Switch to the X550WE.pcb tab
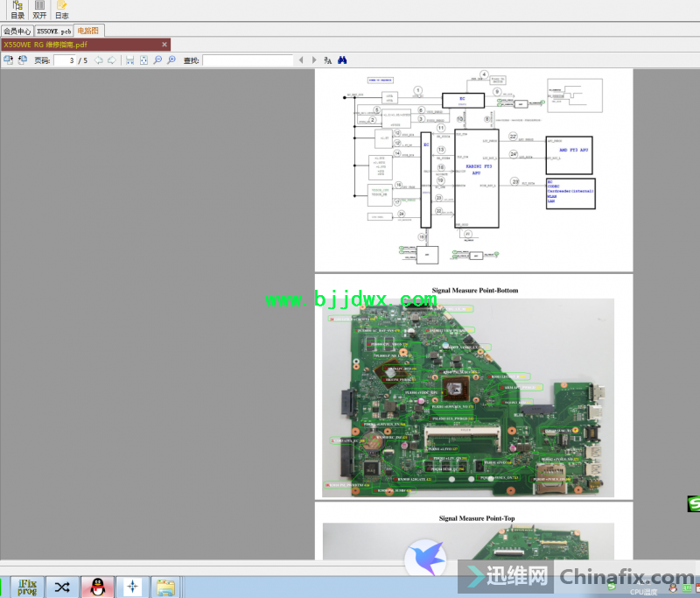The width and height of the screenshot is (700, 598). pos(53,31)
